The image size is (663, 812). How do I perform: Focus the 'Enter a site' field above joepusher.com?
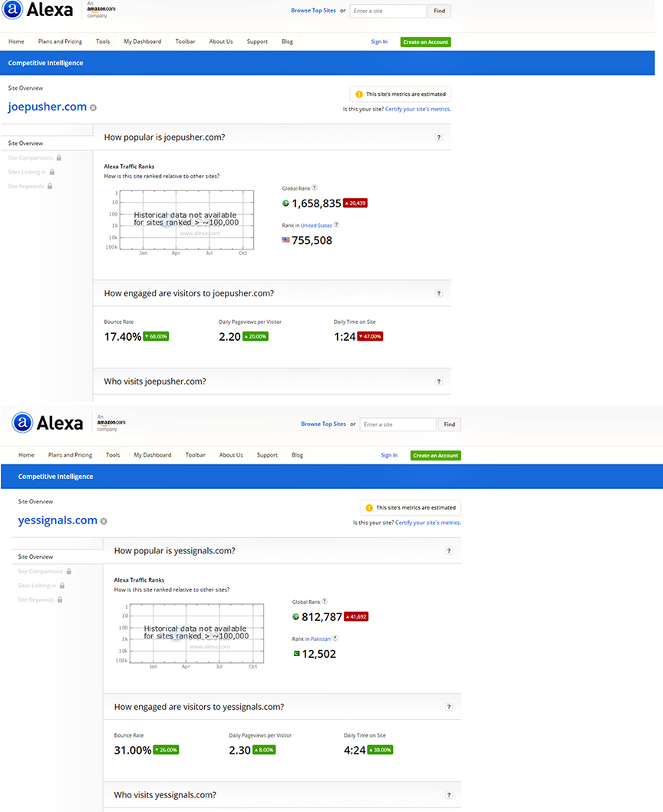coord(388,11)
